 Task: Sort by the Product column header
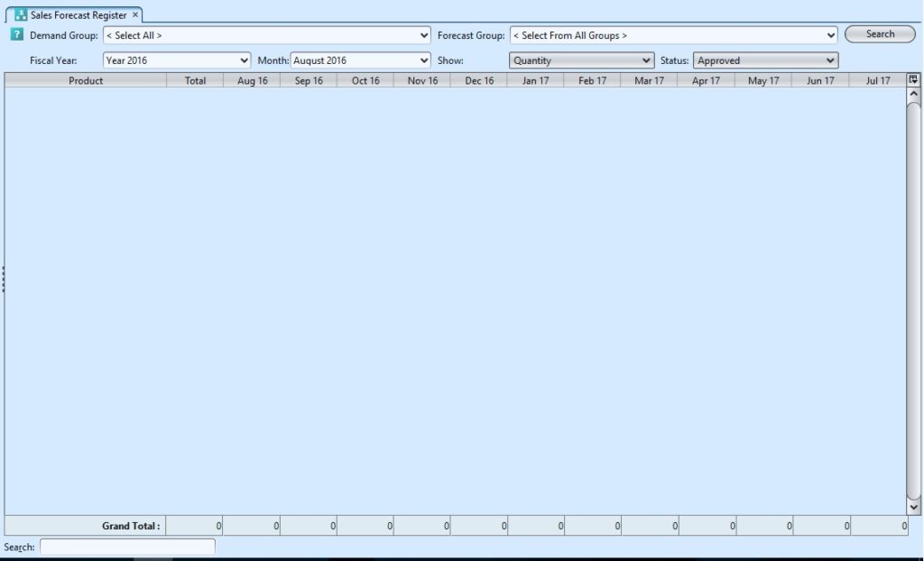(x=86, y=80)
